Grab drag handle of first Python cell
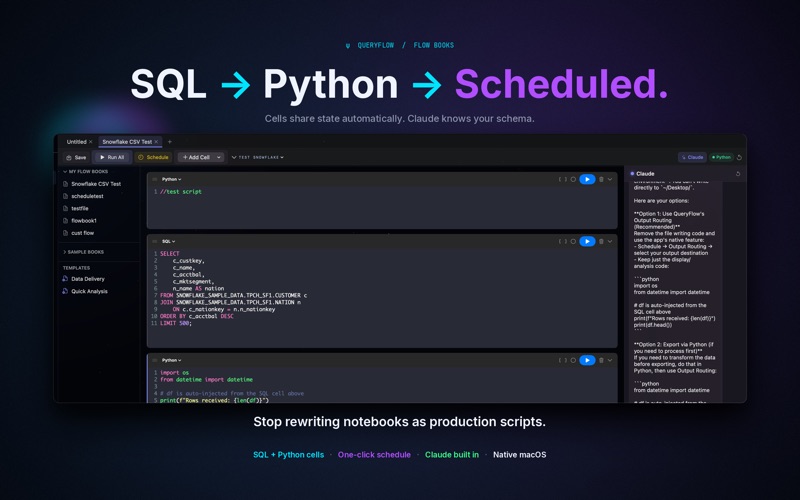Image resolution: width=800 pixels, height=500 pixels. (x=155, y=179)
